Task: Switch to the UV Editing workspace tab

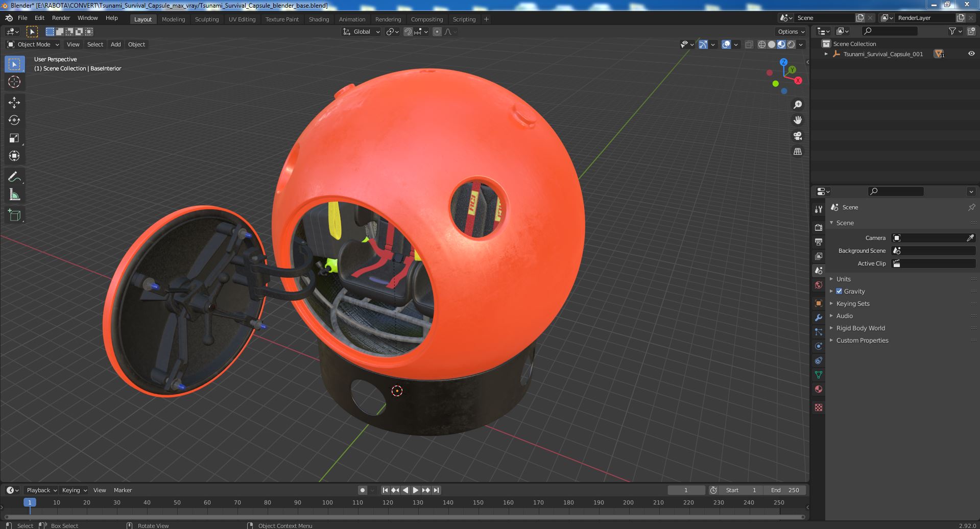Action: pos(242,19)
